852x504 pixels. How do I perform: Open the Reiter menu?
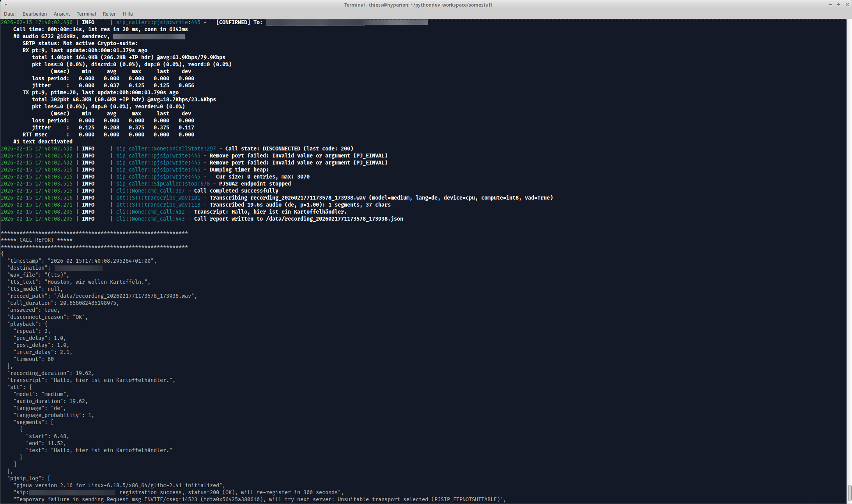click(x=109, y=14)
